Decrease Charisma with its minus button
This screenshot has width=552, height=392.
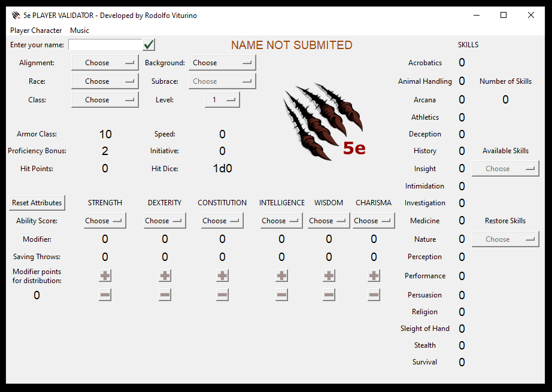pos(374,294)
